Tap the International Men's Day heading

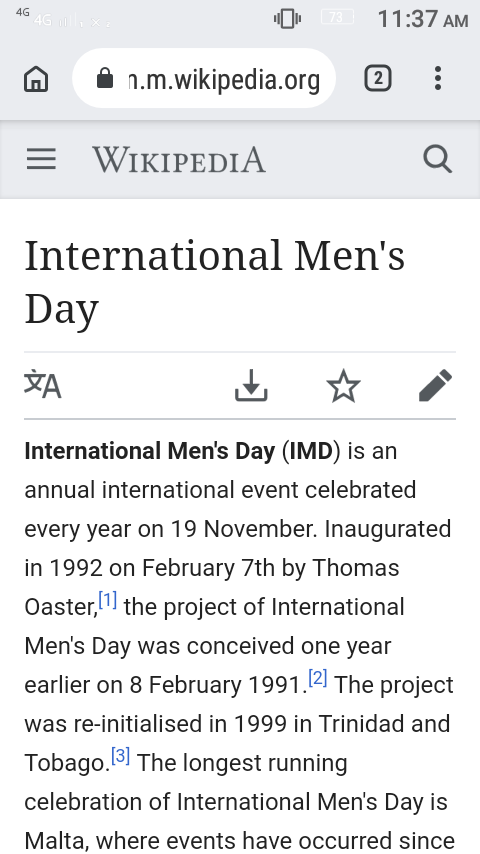[215, 282]
